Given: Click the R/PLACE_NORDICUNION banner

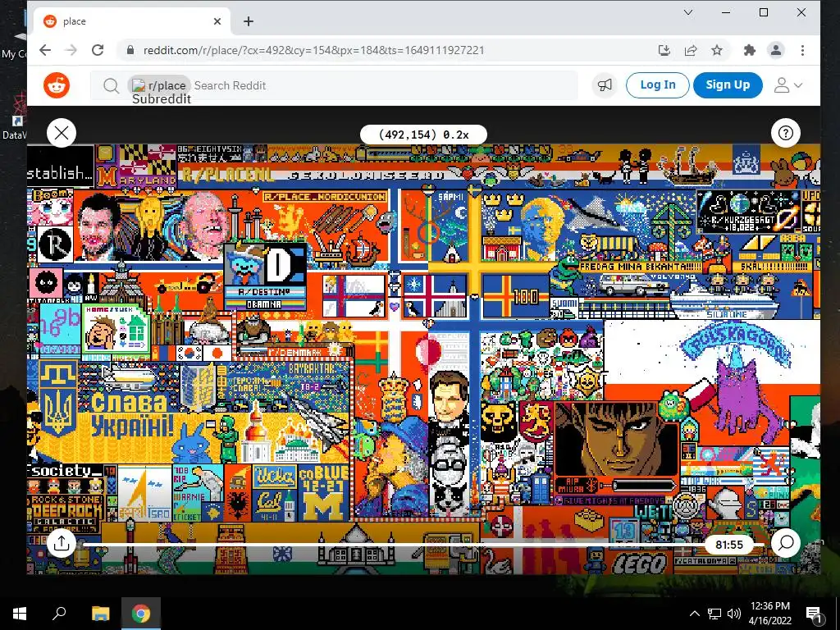Looking at the screenshot, I should (325, 197).
